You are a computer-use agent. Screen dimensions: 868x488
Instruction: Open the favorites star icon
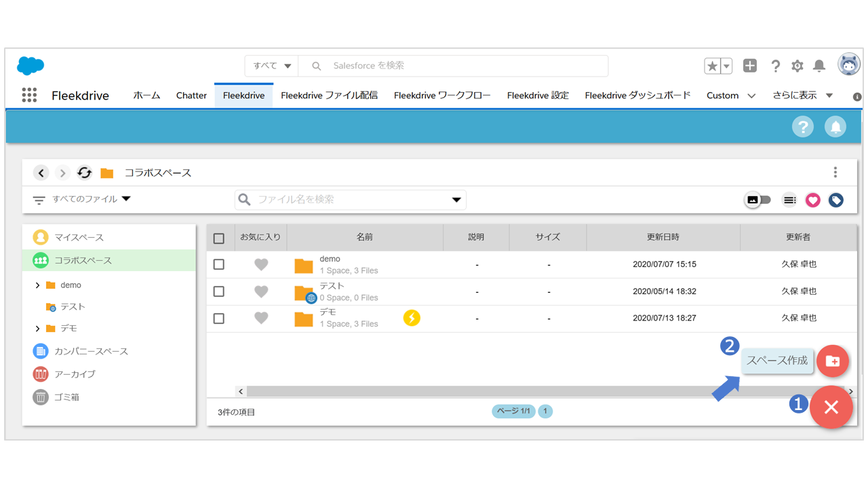[712, 66]
